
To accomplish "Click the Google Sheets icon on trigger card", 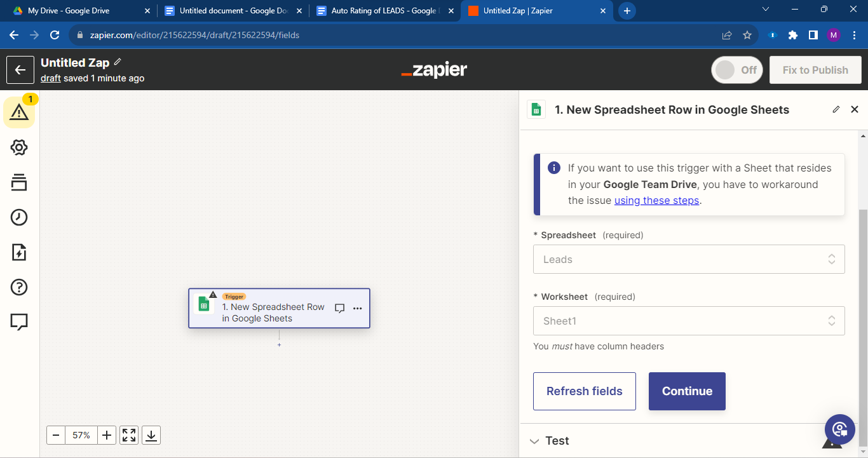I will tap(204, 304).
